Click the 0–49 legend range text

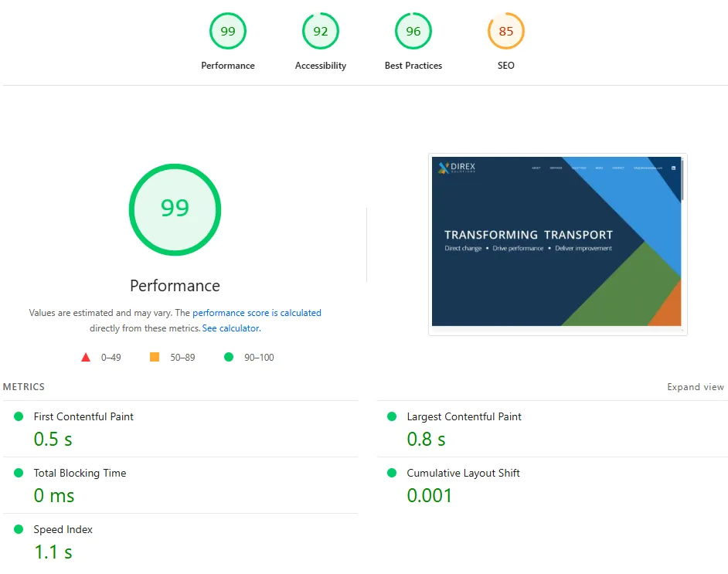pyautogui.click(x=111, y=357)
